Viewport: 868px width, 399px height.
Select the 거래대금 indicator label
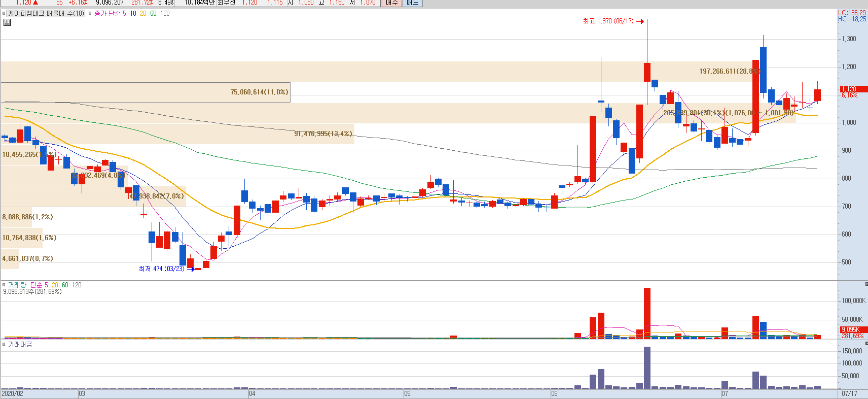click(20, 344)
